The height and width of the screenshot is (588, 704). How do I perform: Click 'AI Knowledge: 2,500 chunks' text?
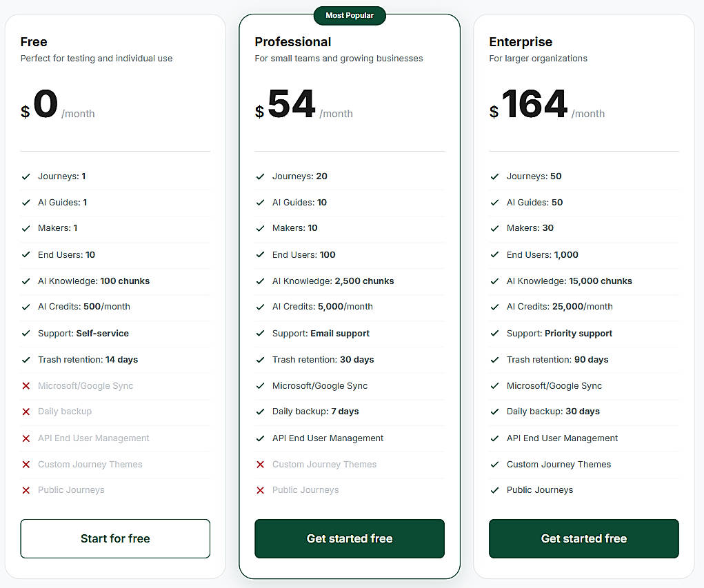[333, 281]
